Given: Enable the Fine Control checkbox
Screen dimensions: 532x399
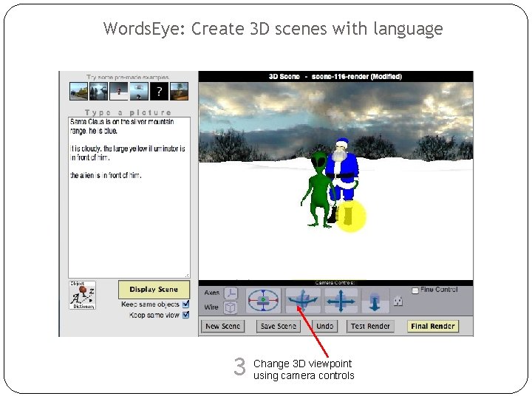Looking at the screenshot, I should pos(415,290).
